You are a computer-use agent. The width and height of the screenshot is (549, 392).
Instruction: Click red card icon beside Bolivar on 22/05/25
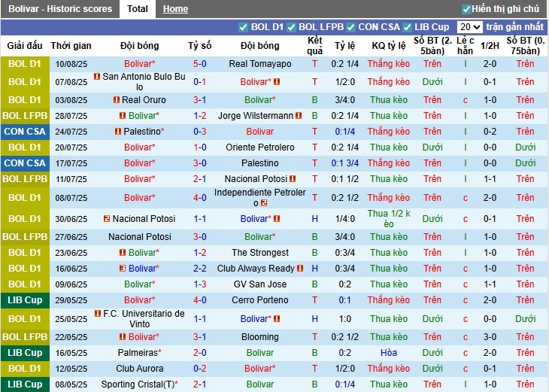122,336
